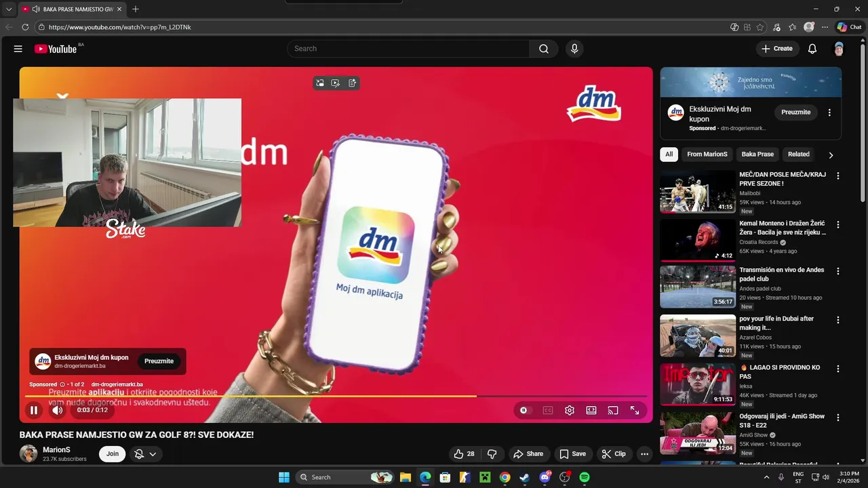Toggle the autoplay switch in player
Image resolution: width=868 pixels, height=488 pixels.
(x=524, y=410)
